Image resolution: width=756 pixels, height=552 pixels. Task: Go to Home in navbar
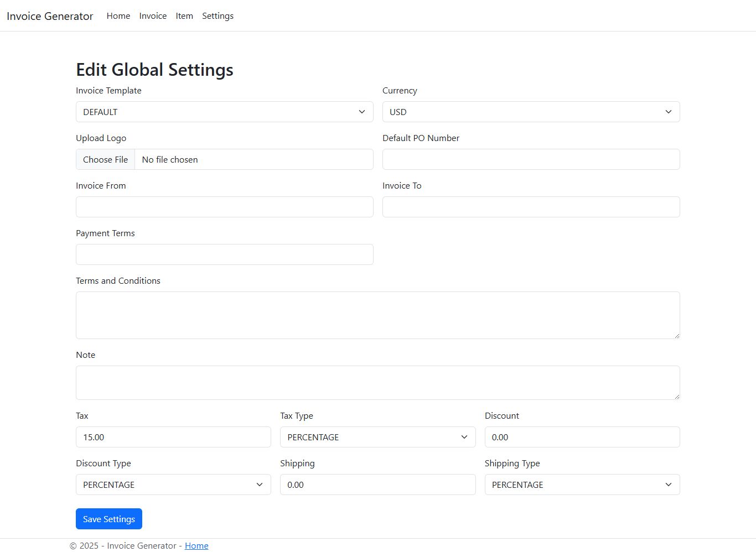[118, 16]
